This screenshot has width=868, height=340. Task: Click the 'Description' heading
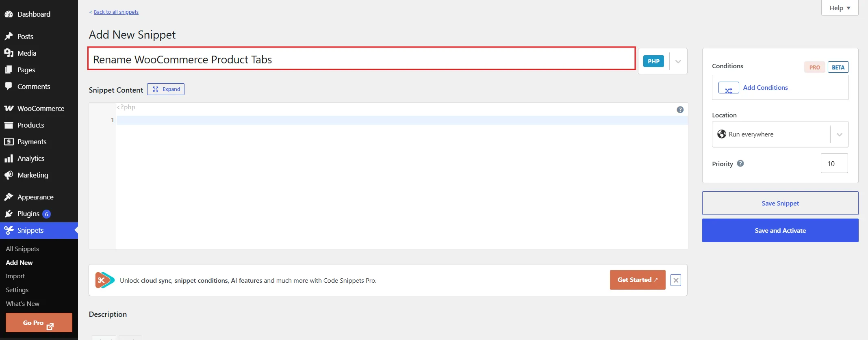point(108,314)
